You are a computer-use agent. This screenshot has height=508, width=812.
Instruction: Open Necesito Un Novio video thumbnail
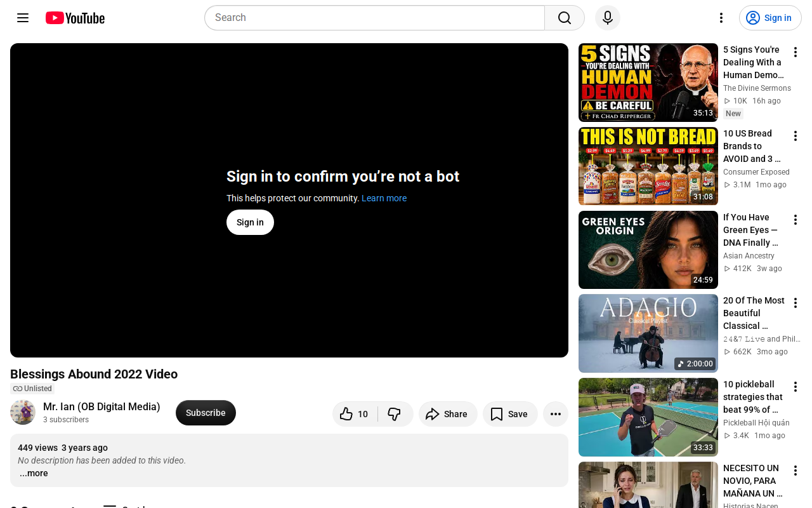pos(648,485)
